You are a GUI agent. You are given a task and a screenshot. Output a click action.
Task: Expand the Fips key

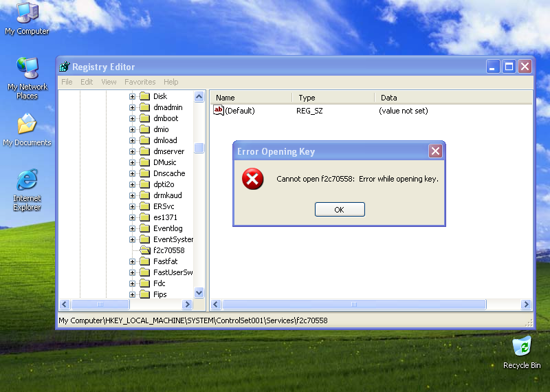coord(132,294)
